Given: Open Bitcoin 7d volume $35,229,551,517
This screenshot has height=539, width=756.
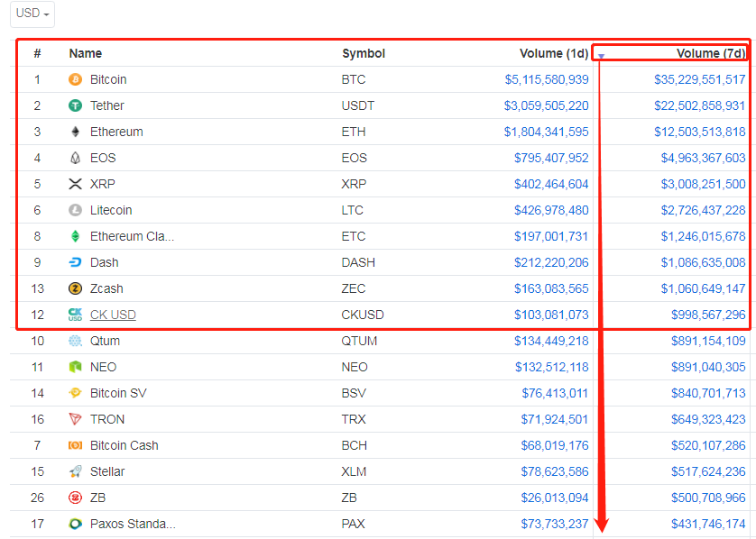Looking at the screenshot, I should pyautogui.click(x=699, y=79).
